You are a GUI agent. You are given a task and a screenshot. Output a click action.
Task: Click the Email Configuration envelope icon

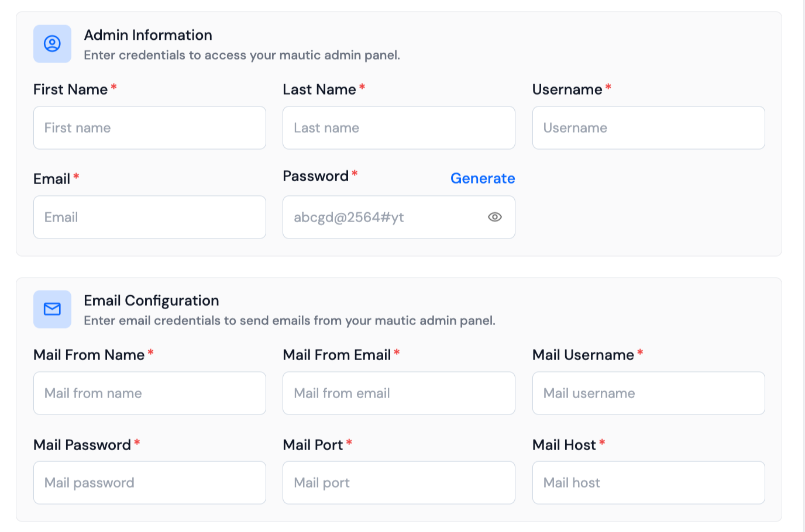point(52,309)
